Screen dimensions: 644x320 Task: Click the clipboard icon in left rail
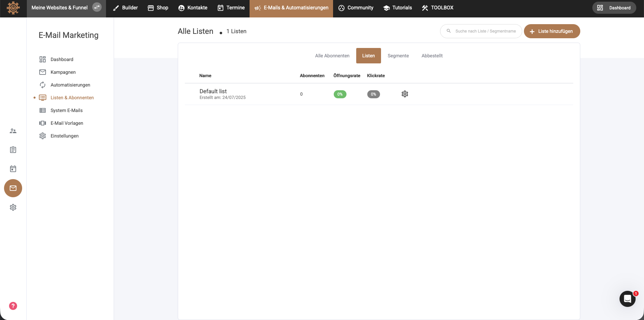tap(13, 150)
